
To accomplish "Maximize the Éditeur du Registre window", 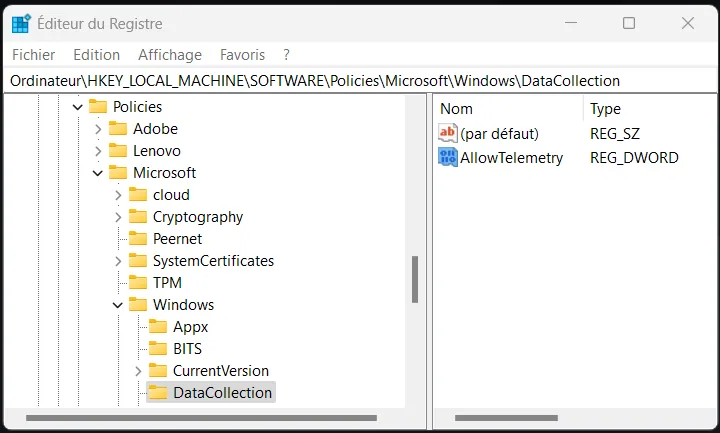I will coord(629,23).
